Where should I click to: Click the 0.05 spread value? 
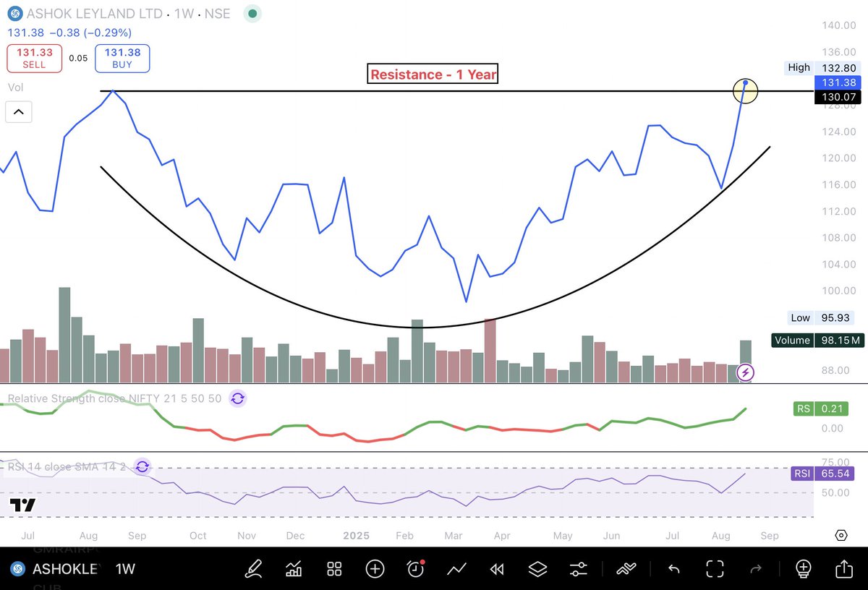pyautogui.click(x=78, y=59)
